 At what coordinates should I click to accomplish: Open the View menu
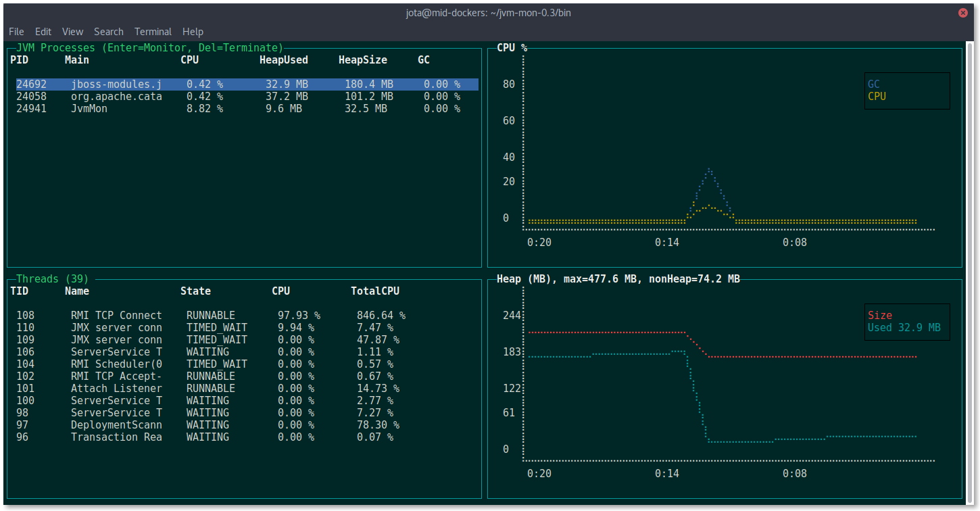[72, 32]
